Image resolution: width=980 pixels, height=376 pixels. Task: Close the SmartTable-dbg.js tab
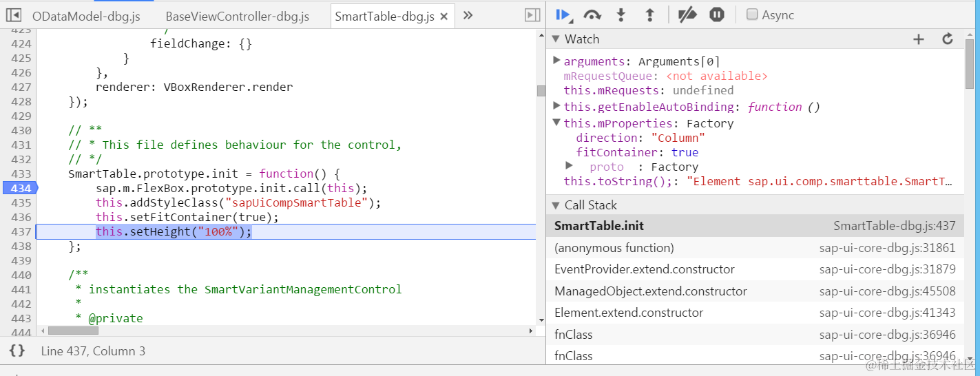(444, 17)
